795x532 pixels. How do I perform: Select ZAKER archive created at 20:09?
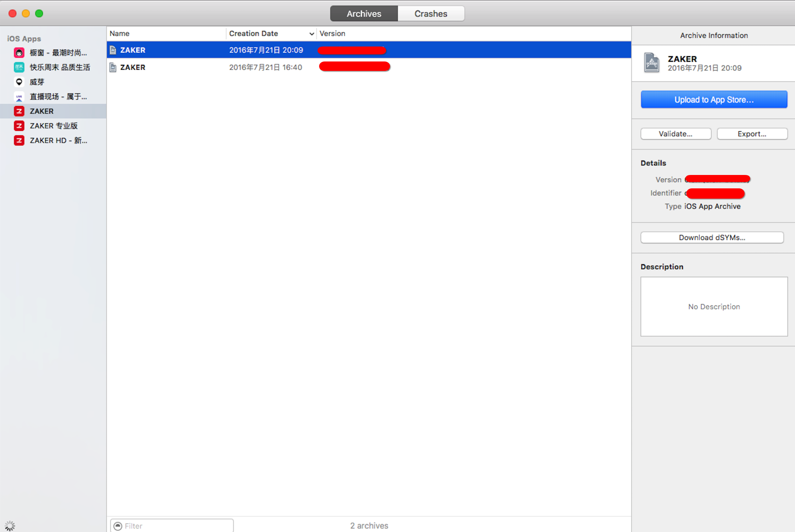pos(369,50)
